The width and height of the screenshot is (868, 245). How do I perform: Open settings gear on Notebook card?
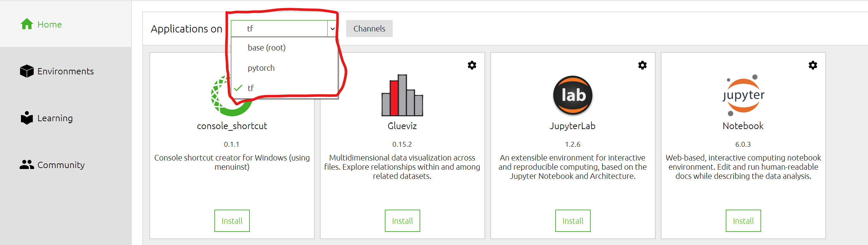click(813, 65)
